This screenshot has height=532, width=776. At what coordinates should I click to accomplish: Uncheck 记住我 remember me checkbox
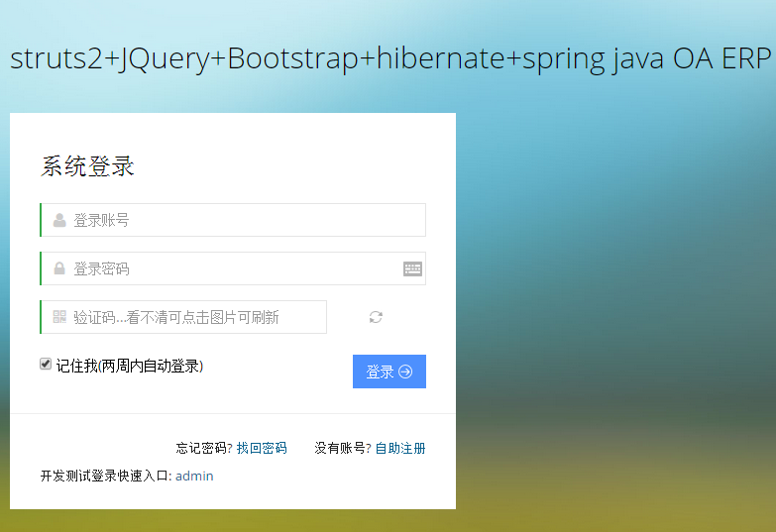pyautogui.click(x=46, y=365)
